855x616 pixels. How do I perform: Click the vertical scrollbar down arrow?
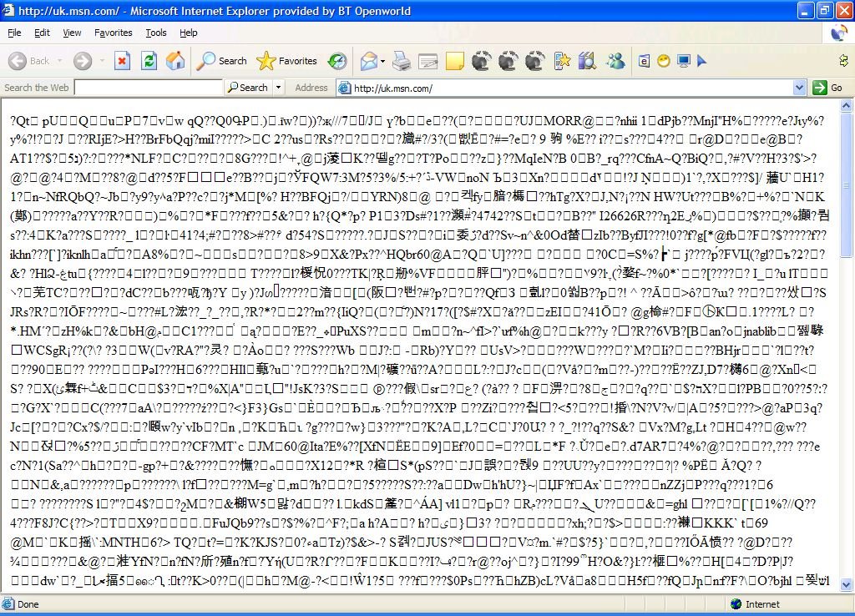pyautogui.click(x=847, y=585)
